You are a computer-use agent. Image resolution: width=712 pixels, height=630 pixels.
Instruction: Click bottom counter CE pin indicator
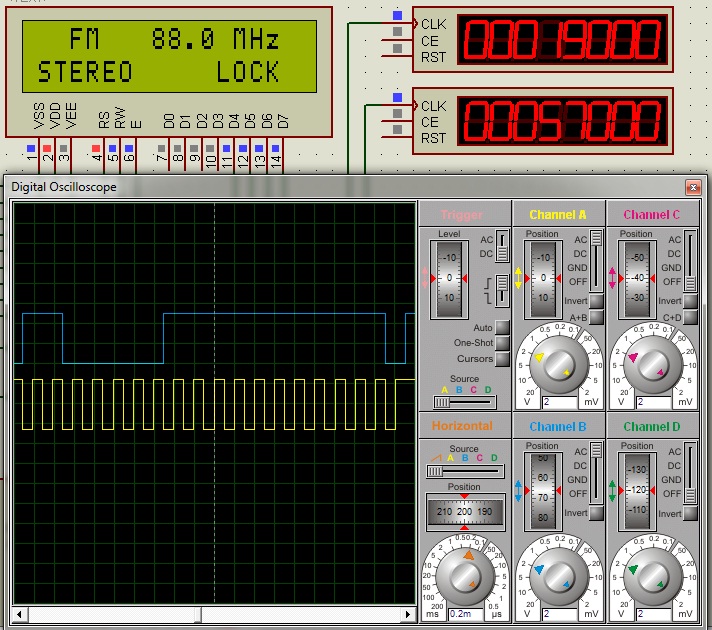tap(397, 114)
